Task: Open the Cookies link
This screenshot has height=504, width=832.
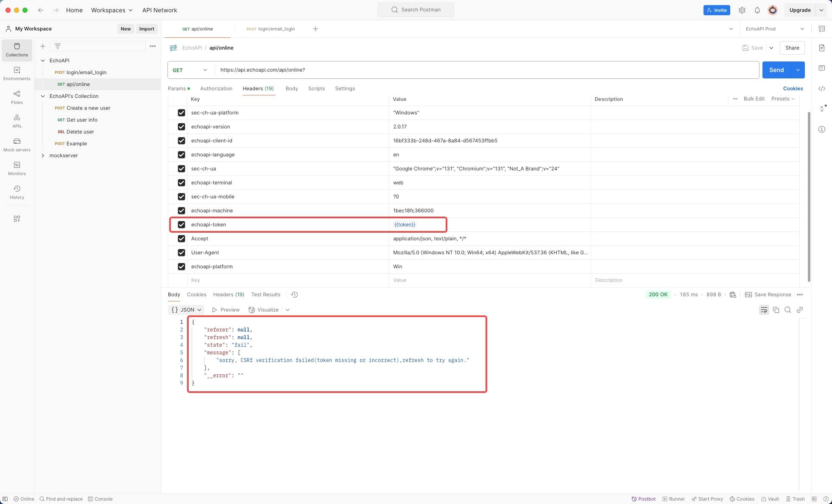Action: pyautogui.click(x=793, y=89)
